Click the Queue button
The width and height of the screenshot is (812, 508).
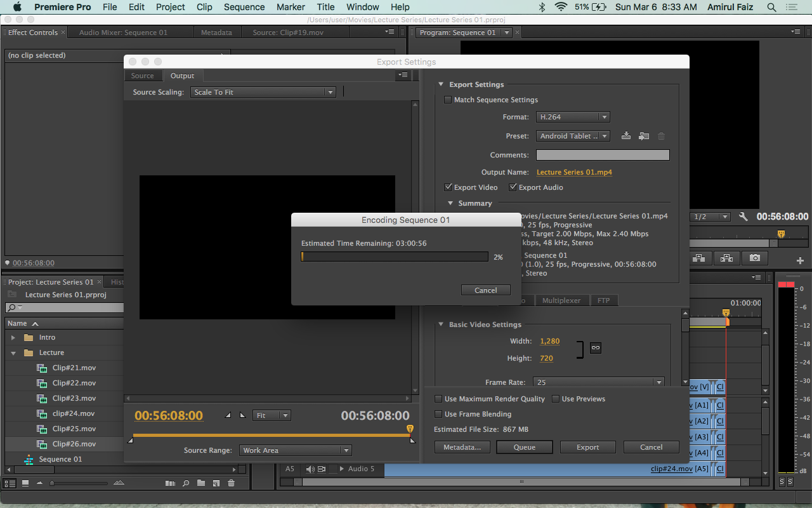(525, 447)
